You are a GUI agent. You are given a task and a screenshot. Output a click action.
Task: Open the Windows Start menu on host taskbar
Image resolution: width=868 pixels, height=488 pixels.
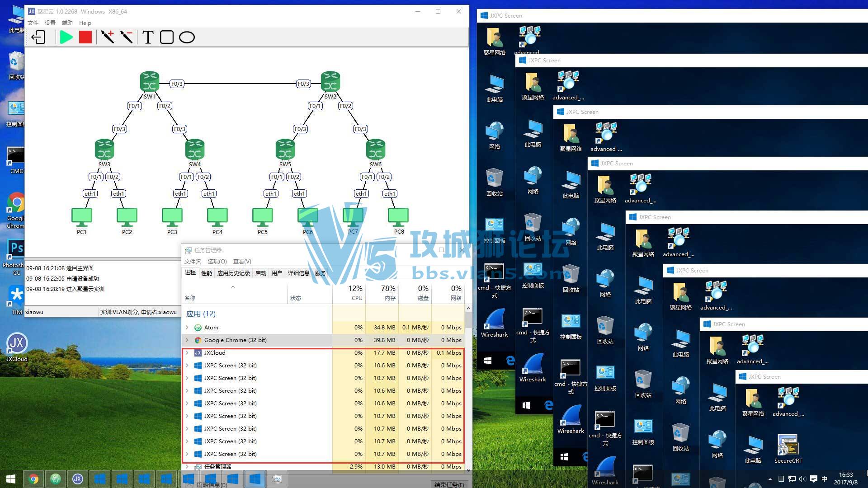pyautogui.click(x=11, y=479)
